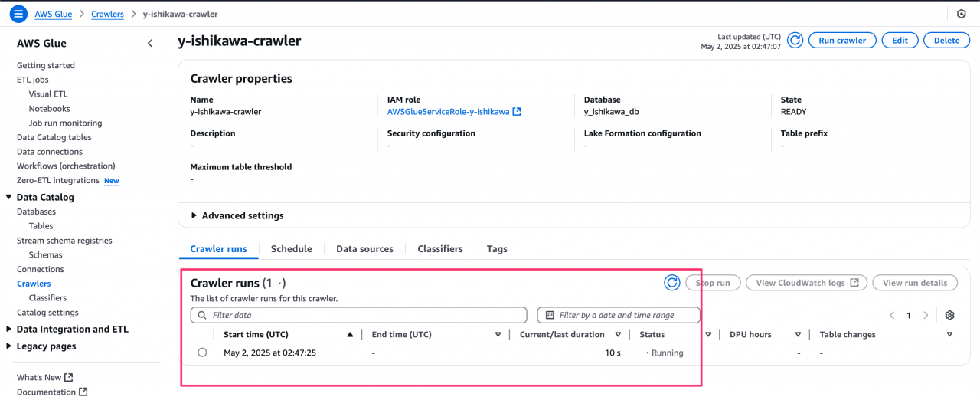Click the Filter data search field
The height and width of the screenshot is (397, 980).
click(358, 315)
